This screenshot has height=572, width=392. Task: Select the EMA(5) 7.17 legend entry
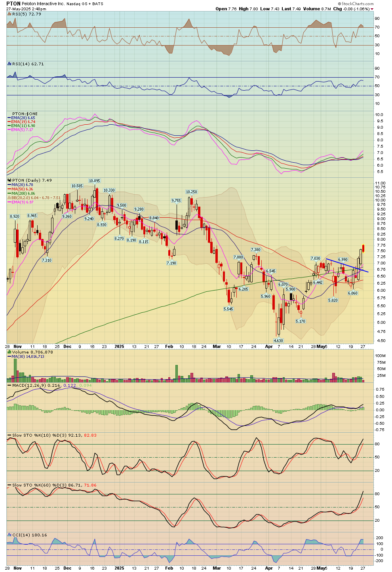coord(20,130)
